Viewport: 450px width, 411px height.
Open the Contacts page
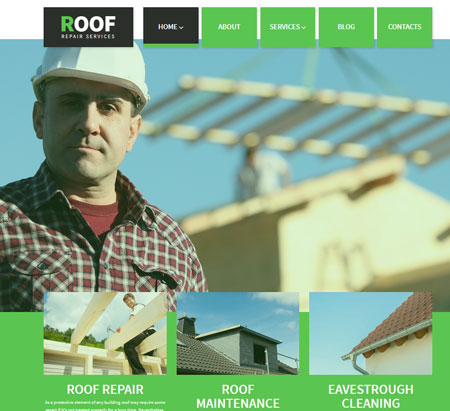pos(405,27)
